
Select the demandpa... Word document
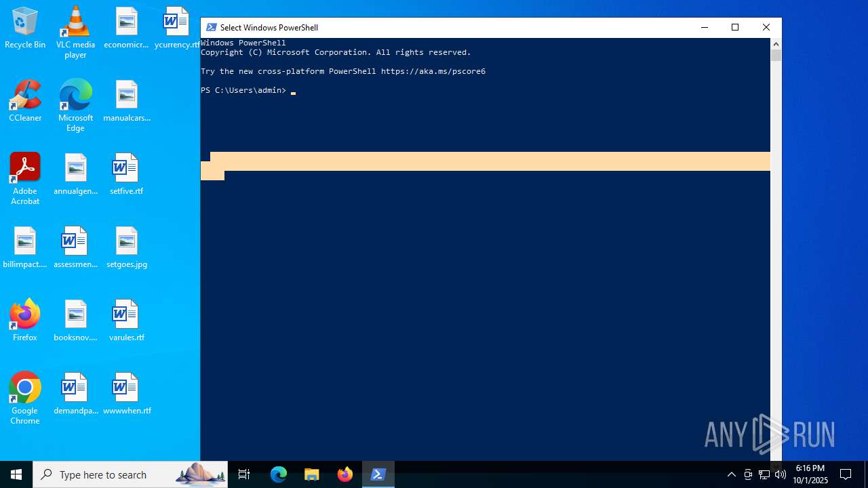(x=75, y=394)
